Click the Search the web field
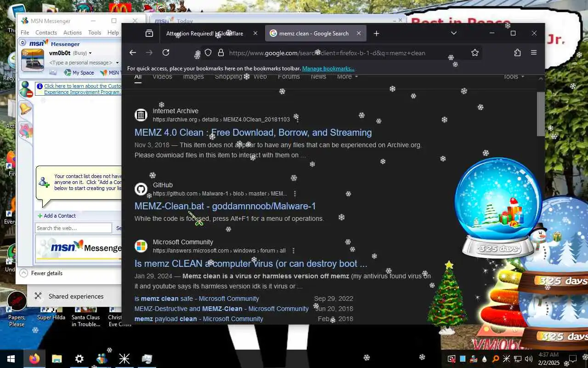 coord(73,228)
